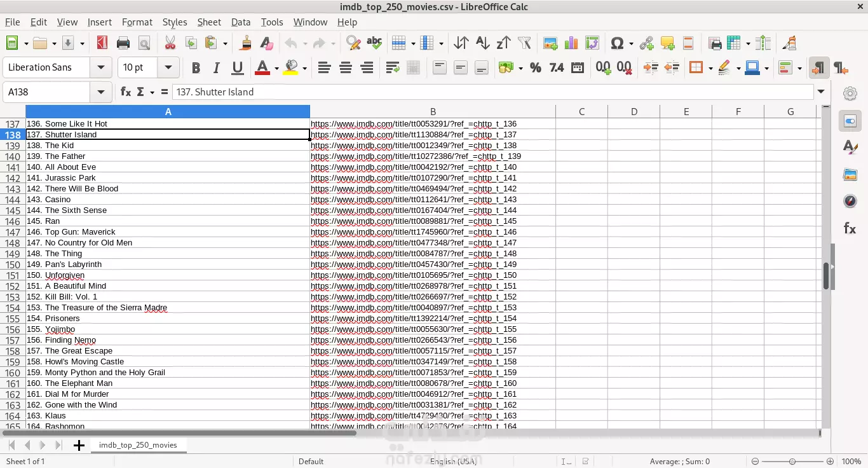
Task: Open the Data menu
Action: tap(241, 22)
